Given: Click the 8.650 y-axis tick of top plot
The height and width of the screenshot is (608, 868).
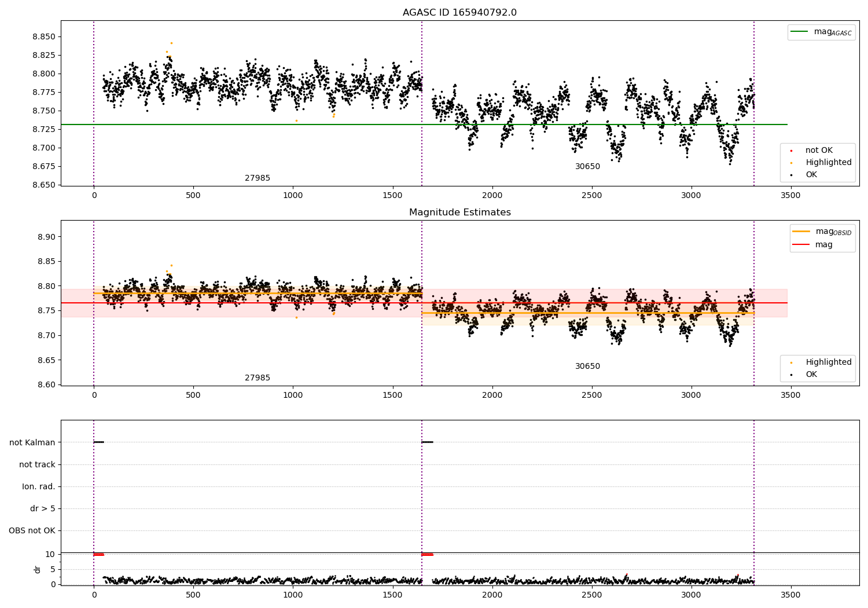Looking at the screenshot, I should click(x=44, y=185).
